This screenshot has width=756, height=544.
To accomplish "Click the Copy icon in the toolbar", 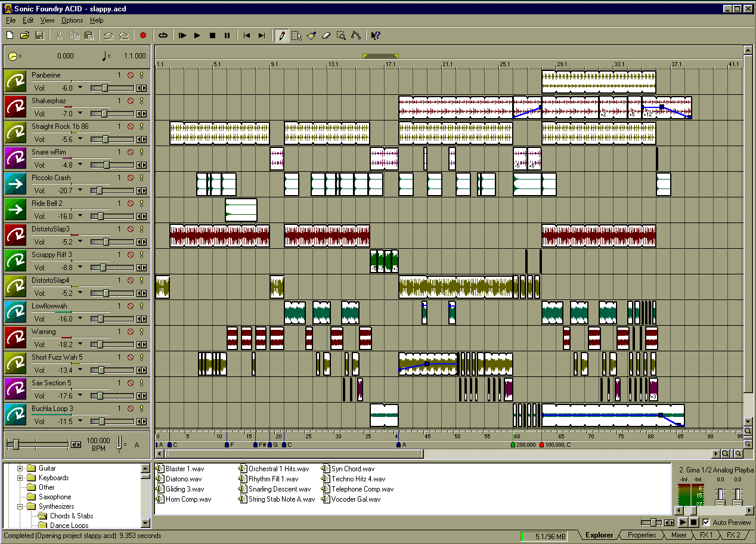I will click(x=74, y=36).
